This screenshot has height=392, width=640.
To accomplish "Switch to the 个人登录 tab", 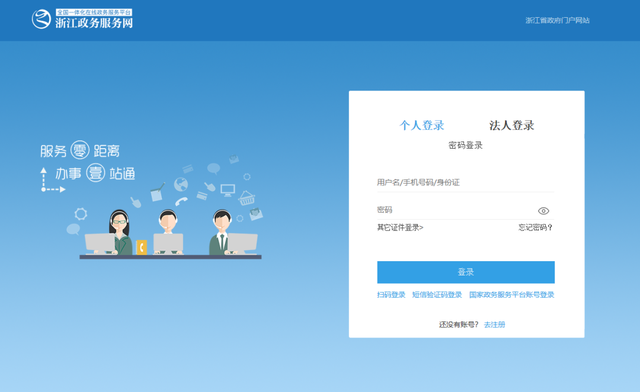I will click(x=422, y=125).
